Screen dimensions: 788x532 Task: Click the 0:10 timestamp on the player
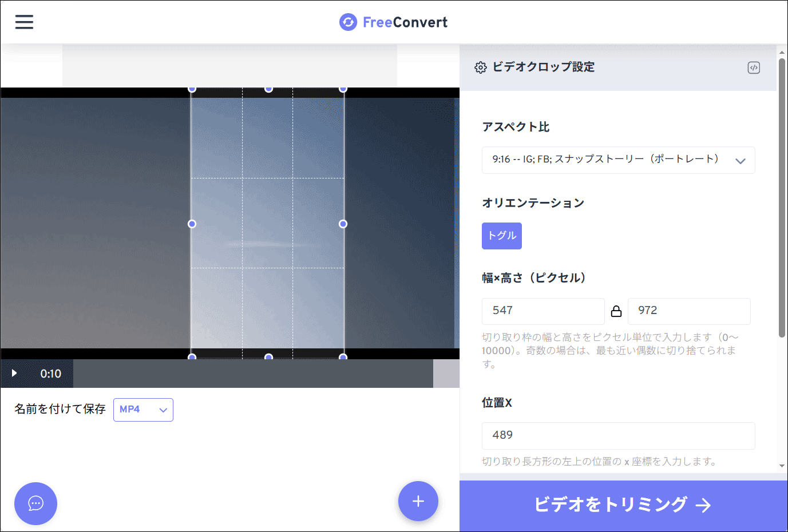click(x=50, y=374)
